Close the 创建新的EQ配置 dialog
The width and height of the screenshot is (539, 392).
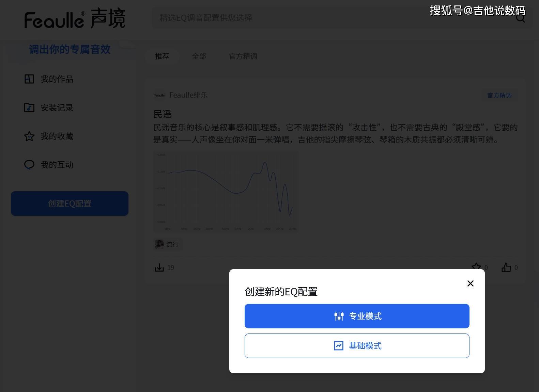click(470, 283)
